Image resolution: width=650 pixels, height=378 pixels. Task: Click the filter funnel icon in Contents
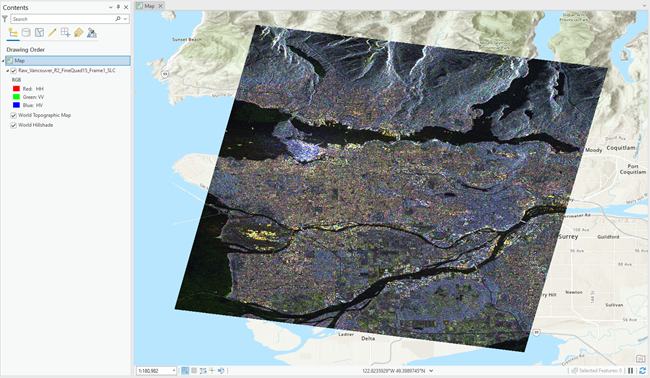(x=5, y=19)
